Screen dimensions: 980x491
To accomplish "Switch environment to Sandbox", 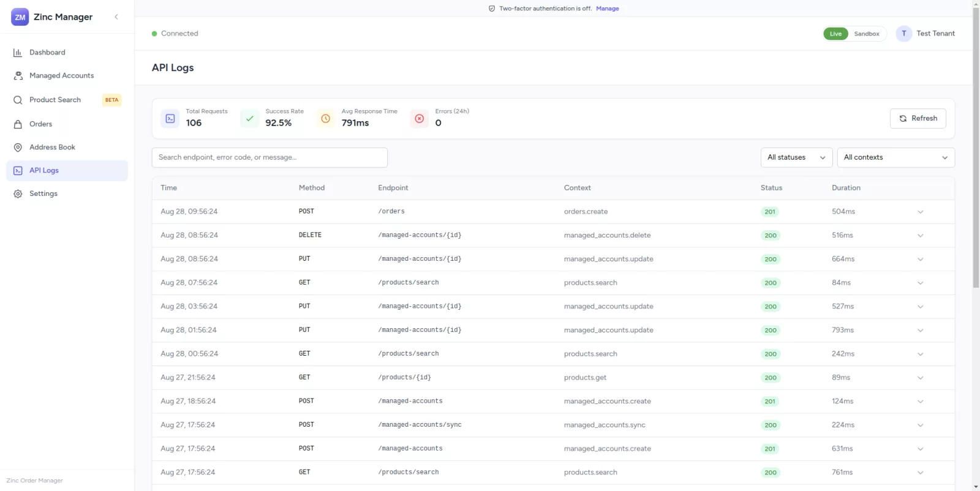I will tap(867, 34).
